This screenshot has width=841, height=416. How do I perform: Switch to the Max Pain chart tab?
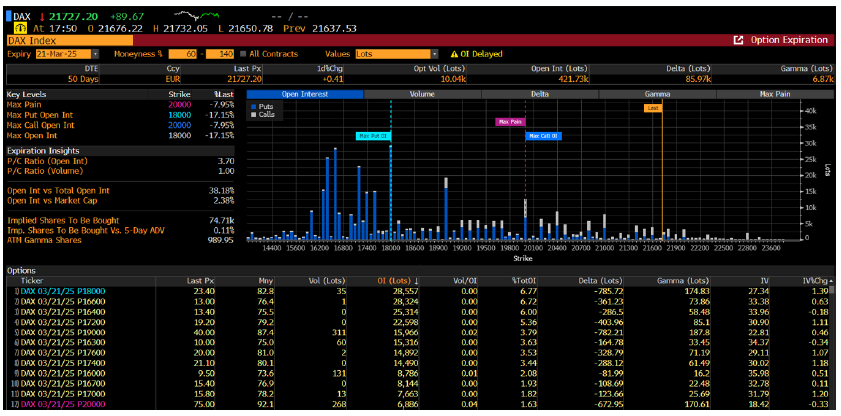point(775,94)
